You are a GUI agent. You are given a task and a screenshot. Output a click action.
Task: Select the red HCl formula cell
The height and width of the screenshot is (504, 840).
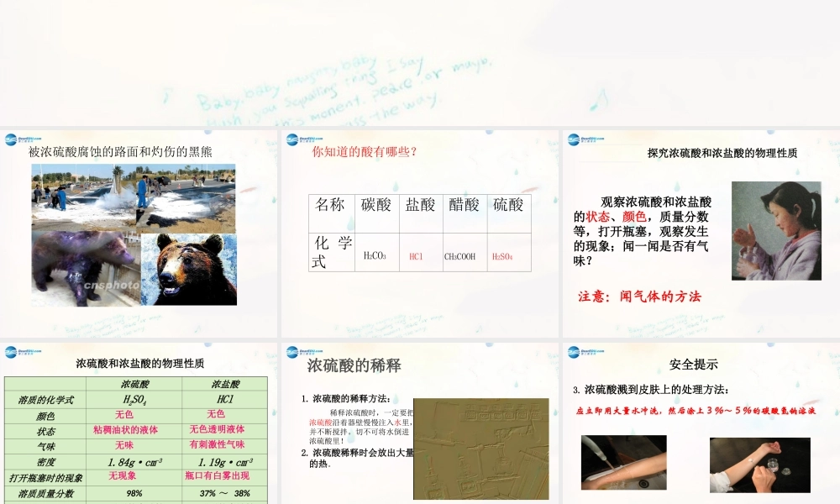416,256
